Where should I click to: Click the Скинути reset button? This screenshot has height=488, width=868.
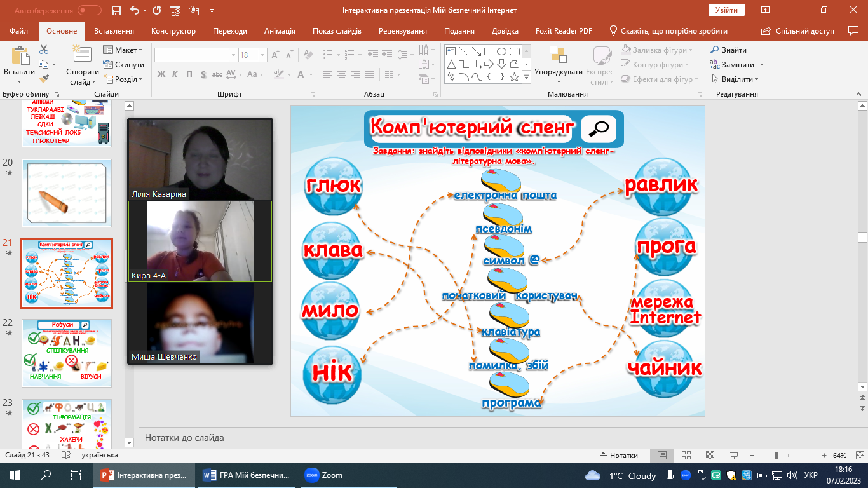123,65
